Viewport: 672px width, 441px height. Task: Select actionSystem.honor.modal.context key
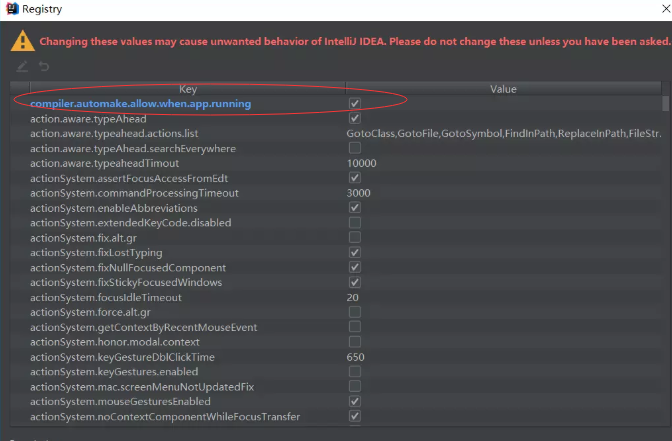click(x=114, y=342)
